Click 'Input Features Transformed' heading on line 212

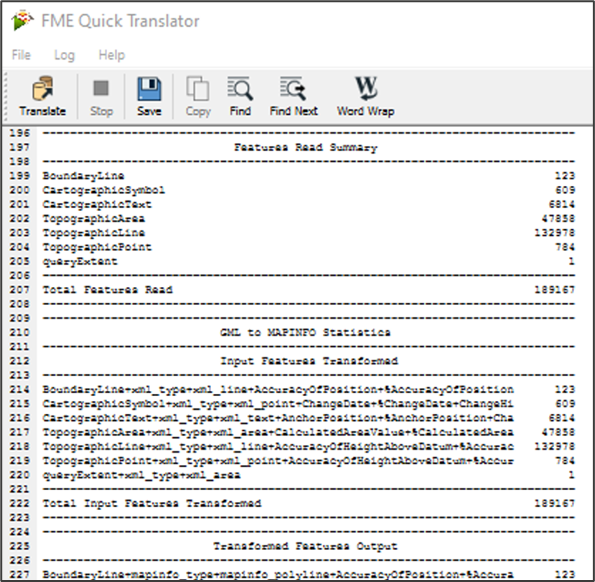(x=309, y=361)
